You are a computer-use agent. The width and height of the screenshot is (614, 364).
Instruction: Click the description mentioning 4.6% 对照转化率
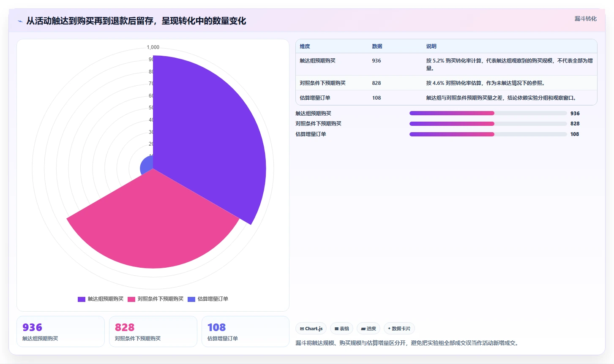click(485, 83)
